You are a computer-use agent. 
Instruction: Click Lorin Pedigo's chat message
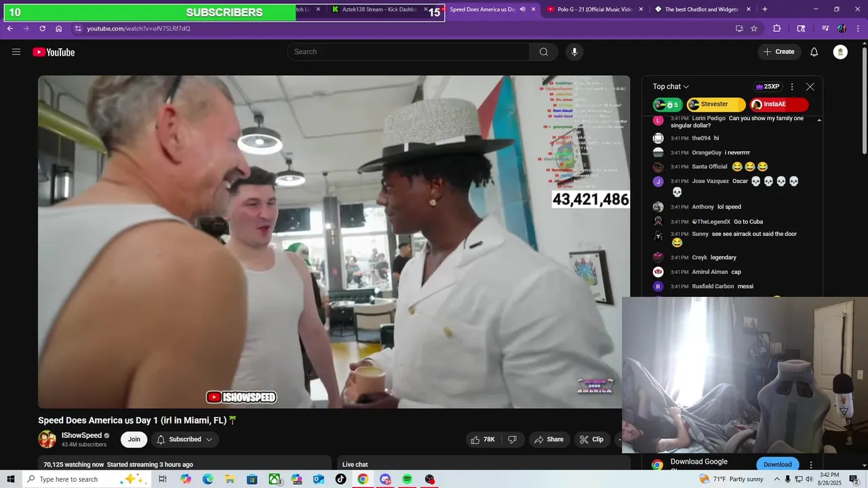pos(732,122)
